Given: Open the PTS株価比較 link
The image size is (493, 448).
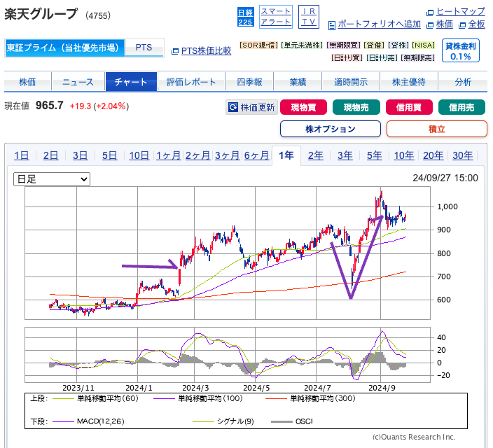Looking at the screenshot, I should point(207,50).
